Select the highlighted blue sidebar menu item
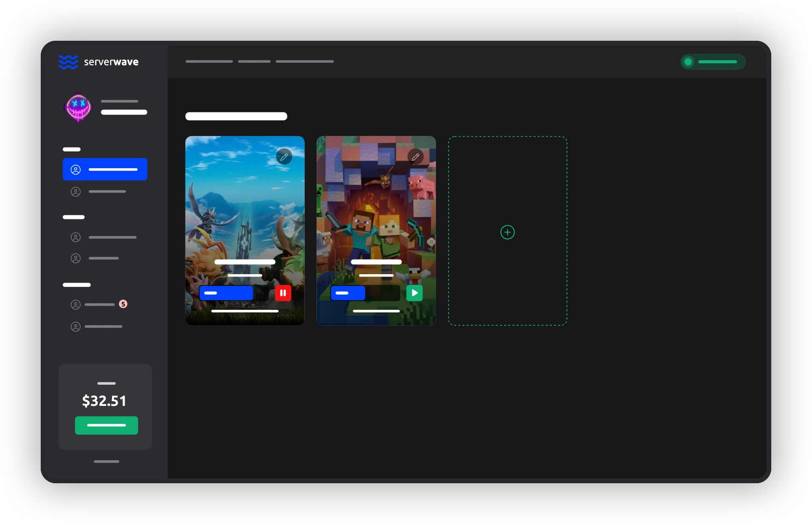This screenshot has height=524, width=812. (x=105, y=169)
